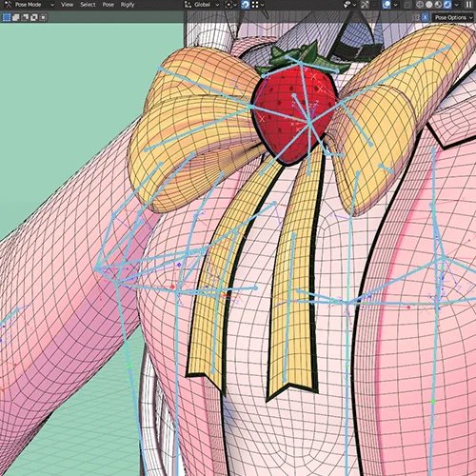Switch to rendered viewport shading

click(447, 5)
